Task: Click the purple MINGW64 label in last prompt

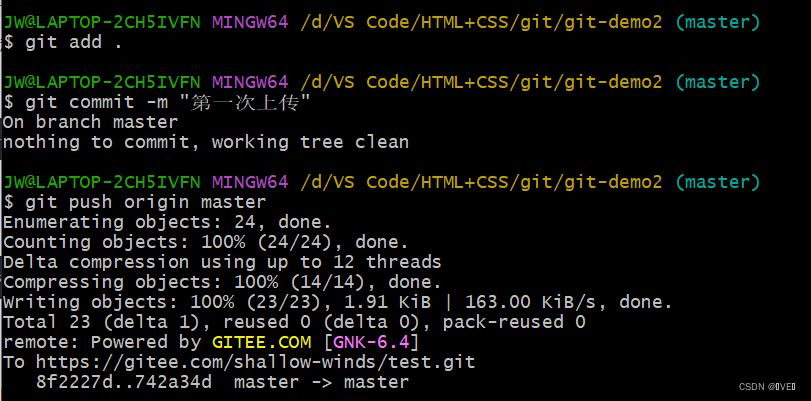Action: [x=250, y=182]
